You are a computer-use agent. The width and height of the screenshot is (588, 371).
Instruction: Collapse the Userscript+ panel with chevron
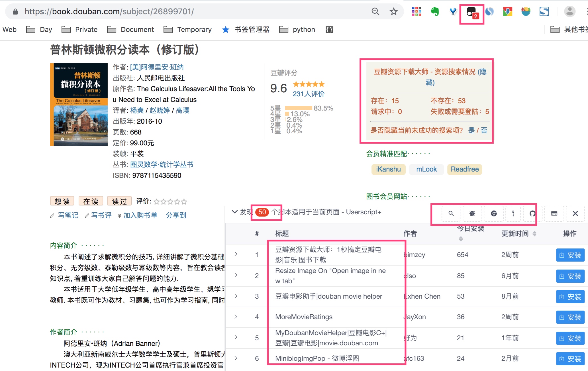tap(234, 212)
